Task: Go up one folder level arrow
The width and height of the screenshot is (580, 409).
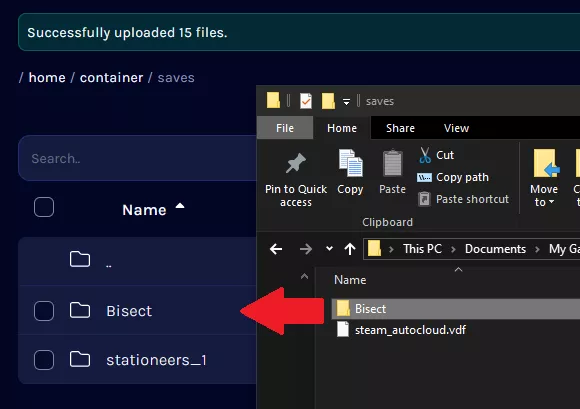Action: [x=350, y=249]
